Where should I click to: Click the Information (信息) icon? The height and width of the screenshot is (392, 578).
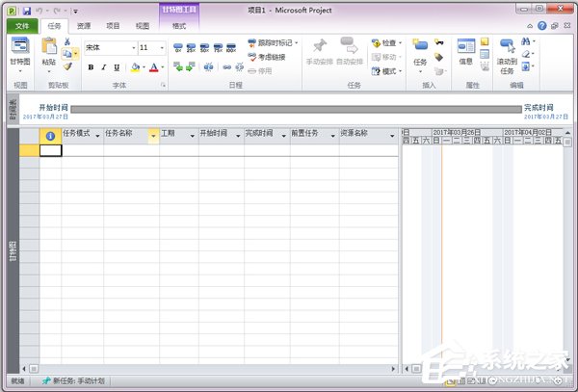(x=465, y=50)
